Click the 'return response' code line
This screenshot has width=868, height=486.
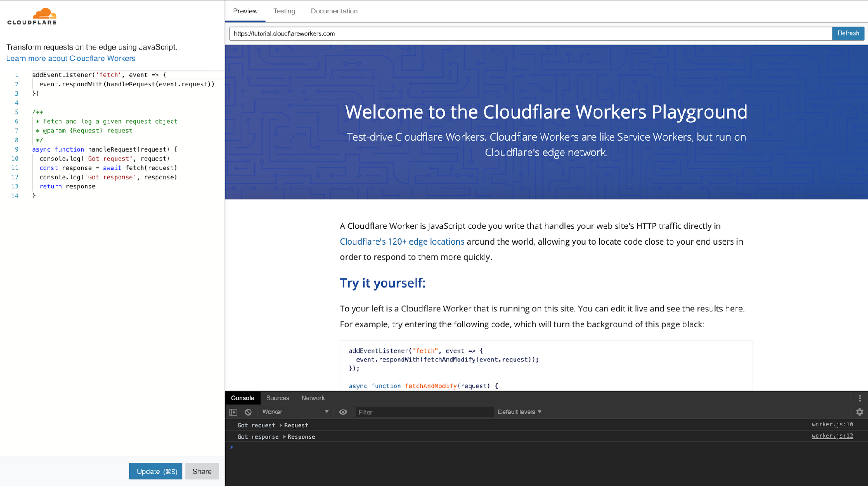tap(67, 187)
